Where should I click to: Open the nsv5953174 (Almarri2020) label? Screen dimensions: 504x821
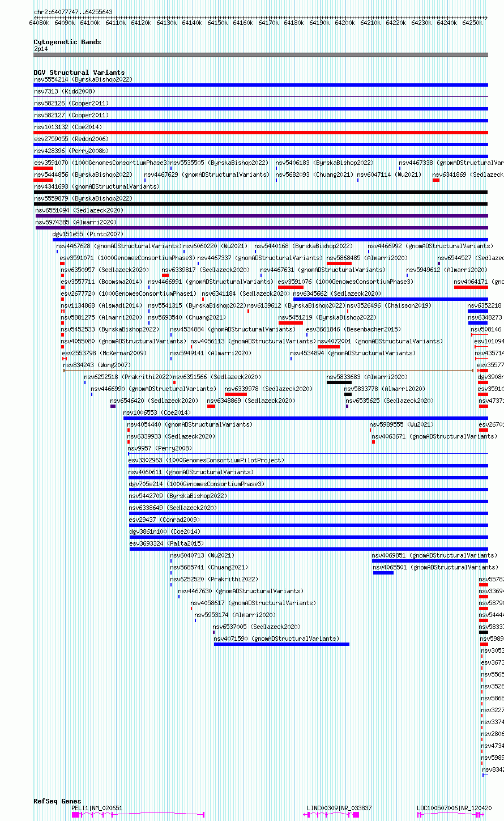click(x=235, y=615)
